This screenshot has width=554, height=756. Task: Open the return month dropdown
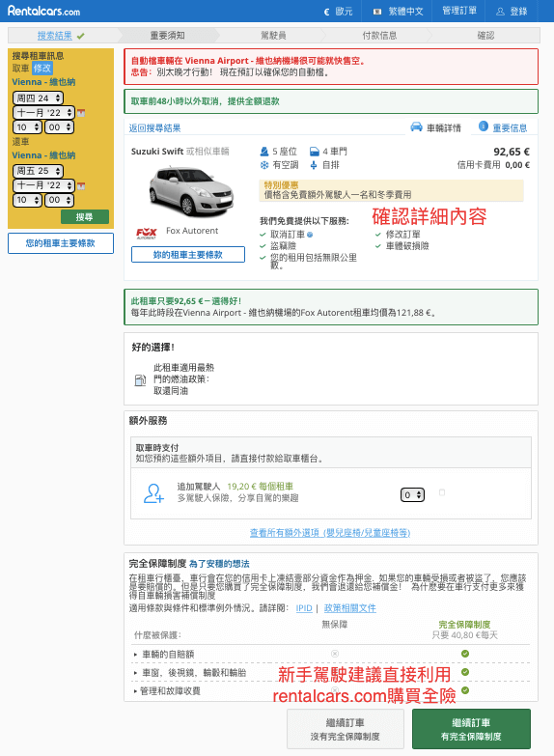tap(43, 185)
